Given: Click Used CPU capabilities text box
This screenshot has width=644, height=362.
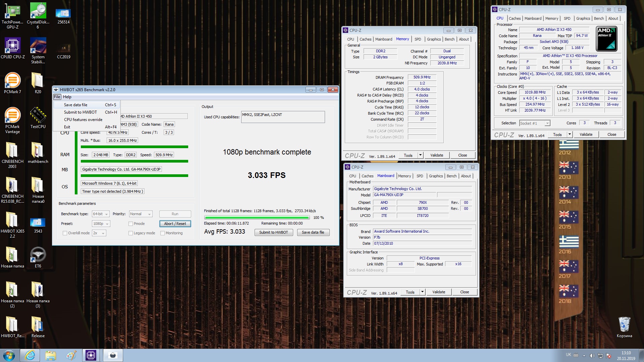Looking at the screenshot, I should tap(283, 117).
